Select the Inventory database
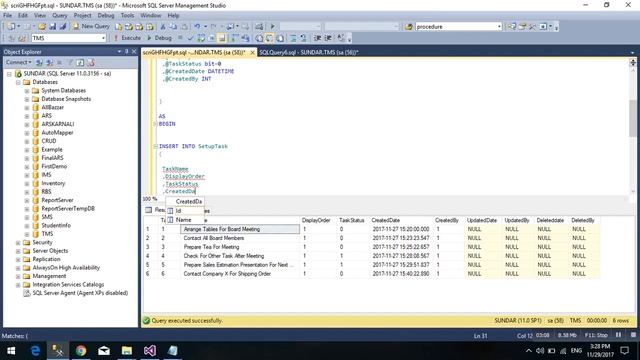 [53, 183]
